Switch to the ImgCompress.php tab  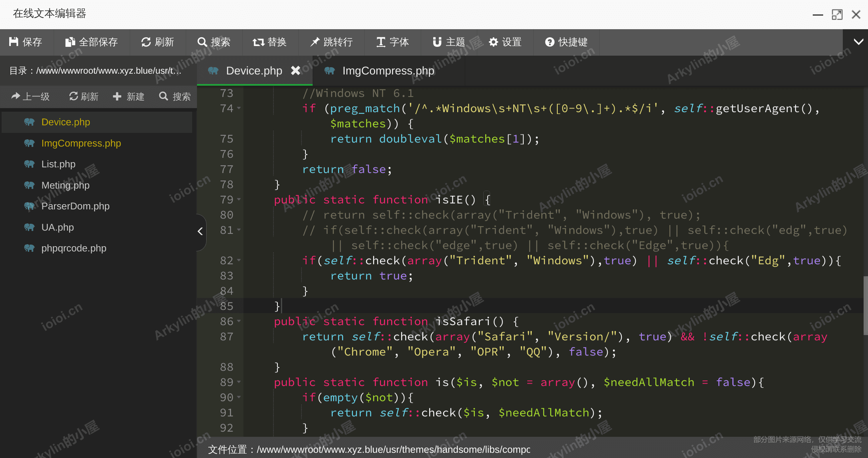[388, 71]
